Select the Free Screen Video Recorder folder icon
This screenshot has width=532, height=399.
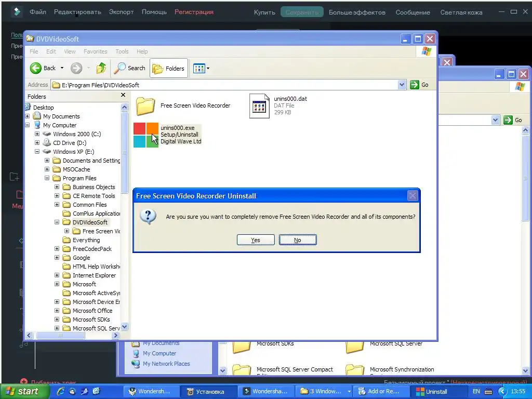[145, 105]
